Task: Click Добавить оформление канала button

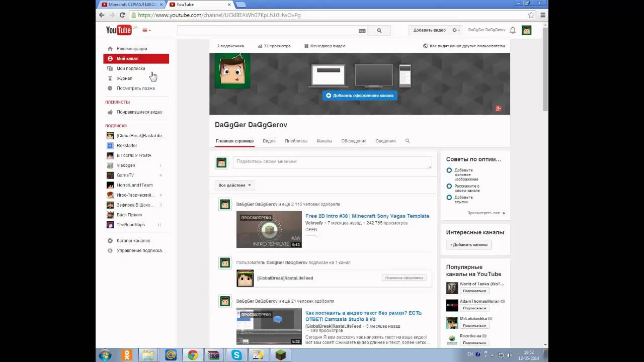Action: pos(360,95)
